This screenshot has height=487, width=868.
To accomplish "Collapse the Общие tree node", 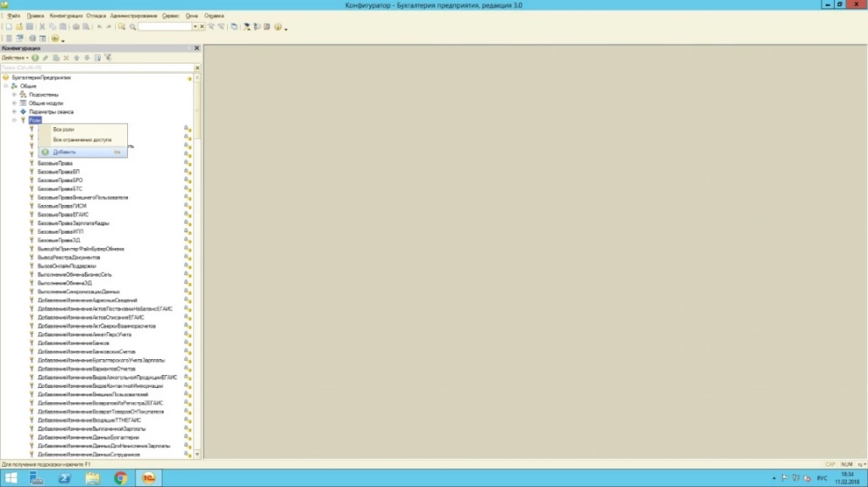I will coord(6,86).
